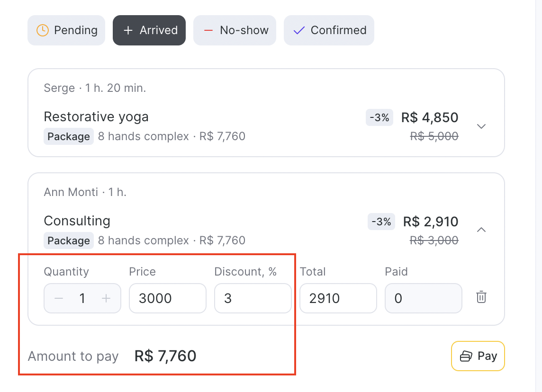The image size is (542, 392).
Task: Click the card icon on Pay button
Action: tap(466, 356)
